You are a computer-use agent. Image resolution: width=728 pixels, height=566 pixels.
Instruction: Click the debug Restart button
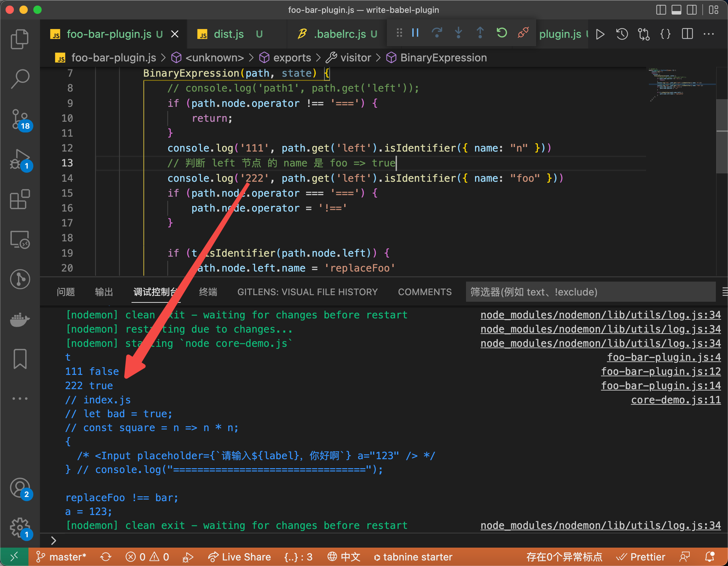(501, 33)
